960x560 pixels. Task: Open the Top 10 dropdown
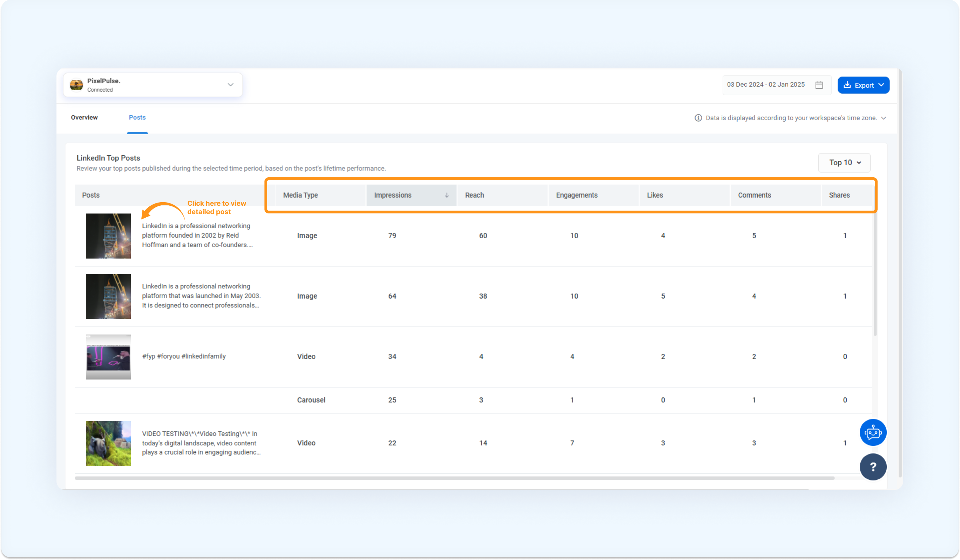coord(844,163)
